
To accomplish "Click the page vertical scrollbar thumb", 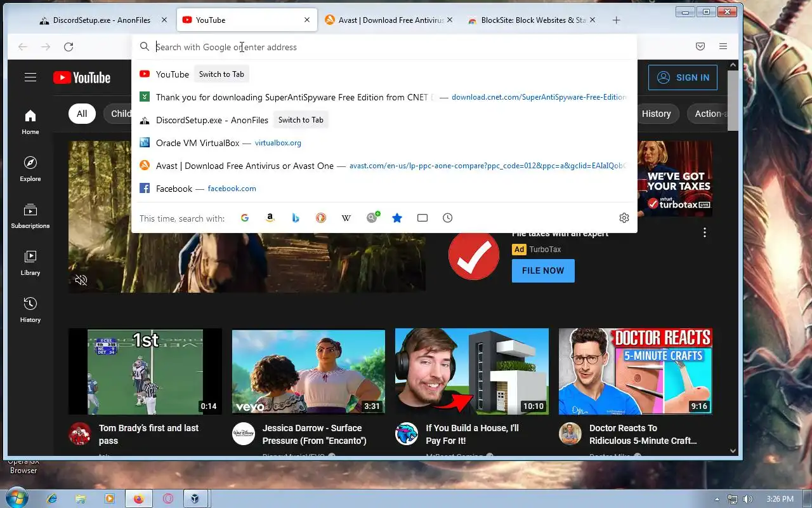I will (733, 100).
